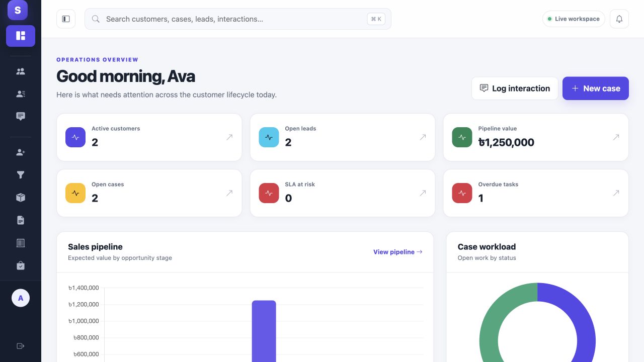Click the SLA at risk arrow icon
This screenshot has width=644, height=362.
(423, 193)
